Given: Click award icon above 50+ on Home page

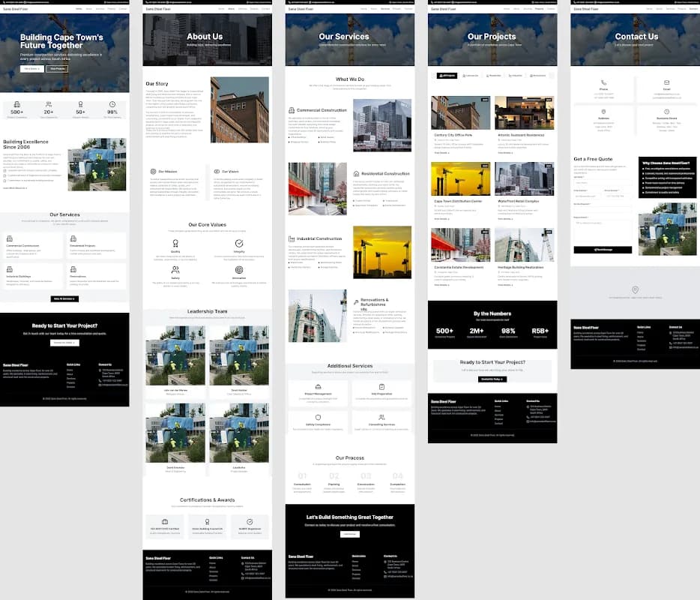Looking at the screenshot, I should 80,104.
